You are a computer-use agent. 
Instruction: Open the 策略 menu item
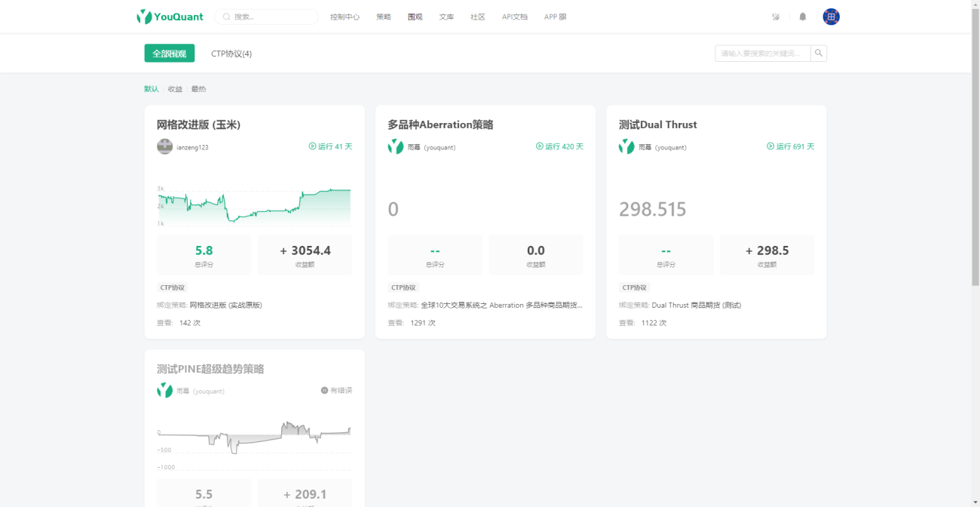tap(384, 17)
